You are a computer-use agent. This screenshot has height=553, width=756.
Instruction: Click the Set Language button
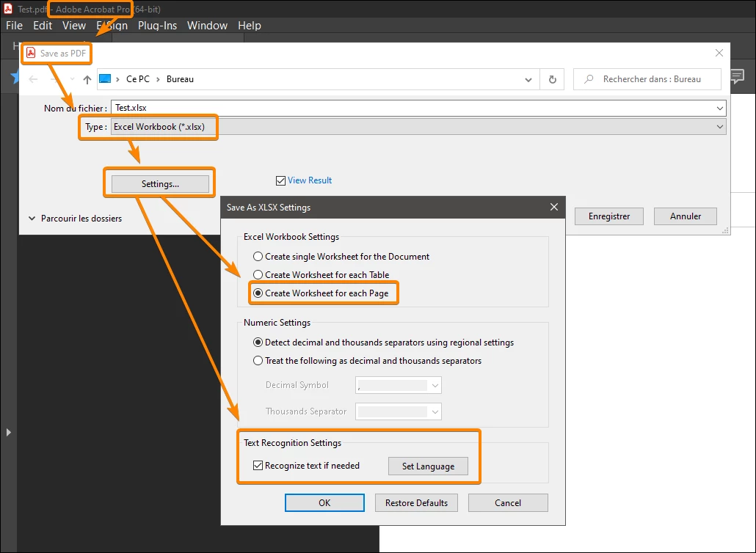coord(428,466)
